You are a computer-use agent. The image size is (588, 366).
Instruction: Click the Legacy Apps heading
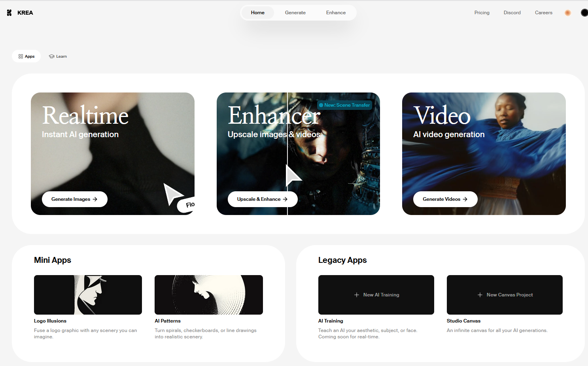(342, 260)
